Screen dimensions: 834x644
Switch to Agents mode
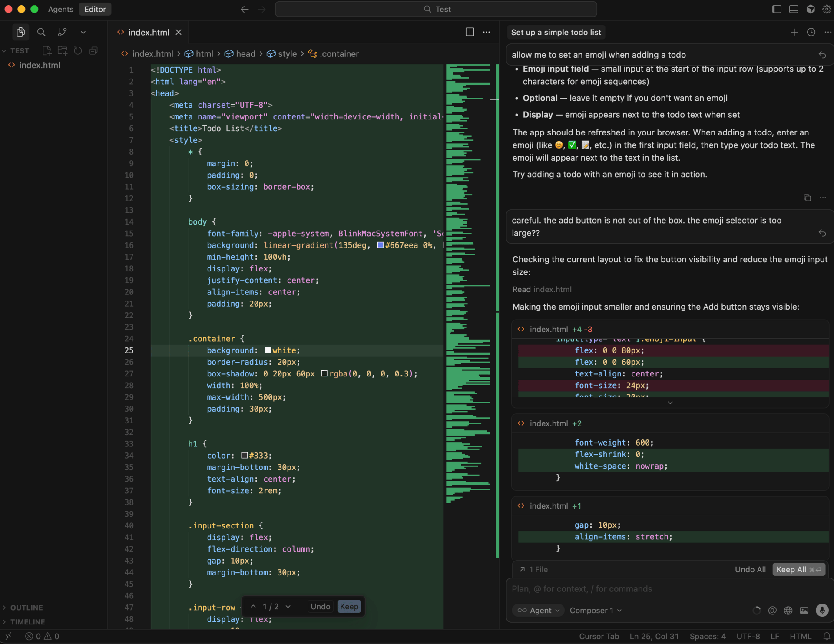click(60, 9)
